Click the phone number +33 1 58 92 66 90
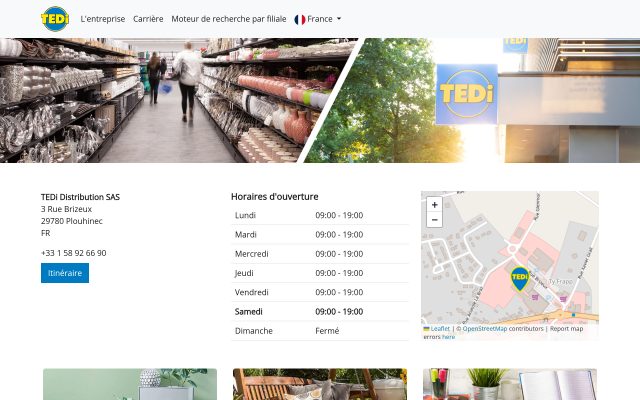The image size is (640, 400). [73, 253]
